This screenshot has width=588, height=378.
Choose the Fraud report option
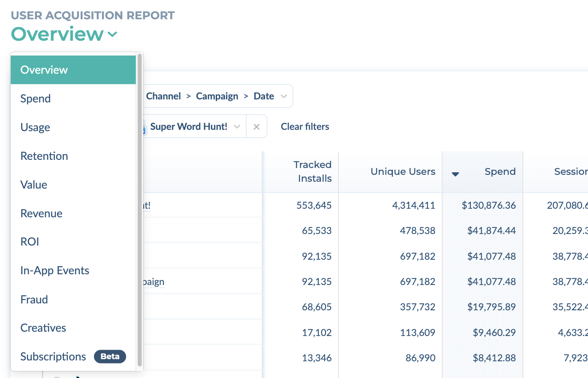[x=73, y=299]
